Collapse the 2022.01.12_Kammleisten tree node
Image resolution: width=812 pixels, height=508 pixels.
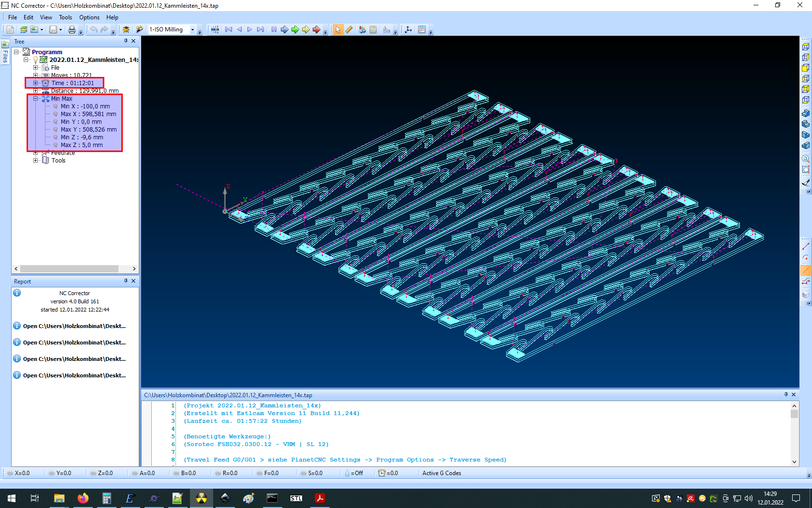pos(26,60)
